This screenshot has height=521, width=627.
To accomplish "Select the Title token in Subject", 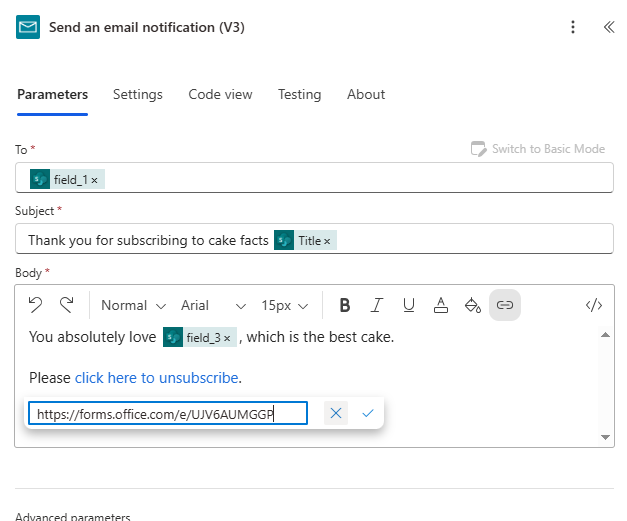I will click(x=305, y=240).
